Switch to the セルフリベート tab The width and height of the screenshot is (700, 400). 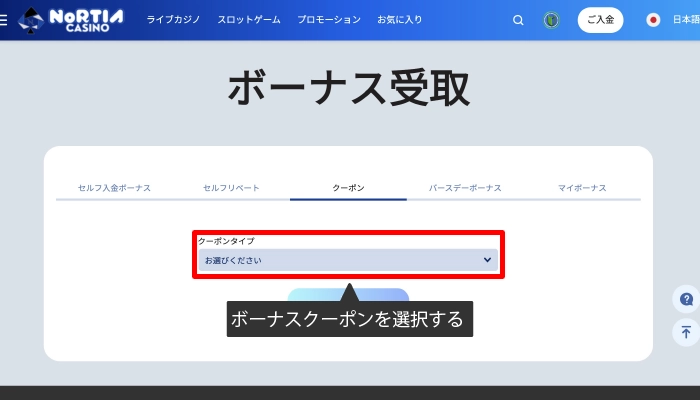[231, 188]
